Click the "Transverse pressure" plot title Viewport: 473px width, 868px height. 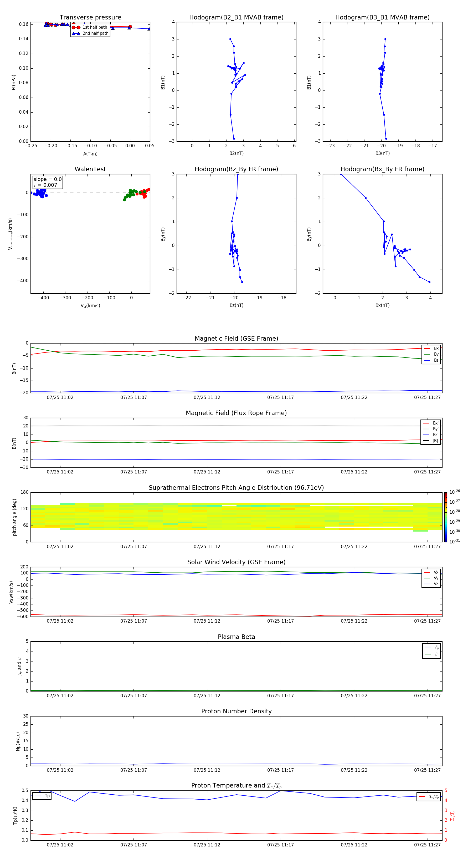coord(90,18)
